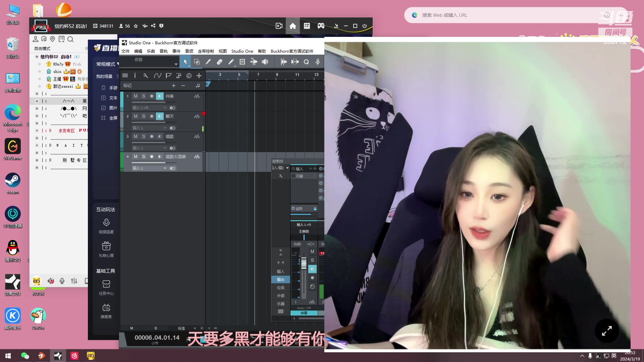
Task: Open the 走带控制 menu
Action: pyautogui.click(x=206, y=51)
